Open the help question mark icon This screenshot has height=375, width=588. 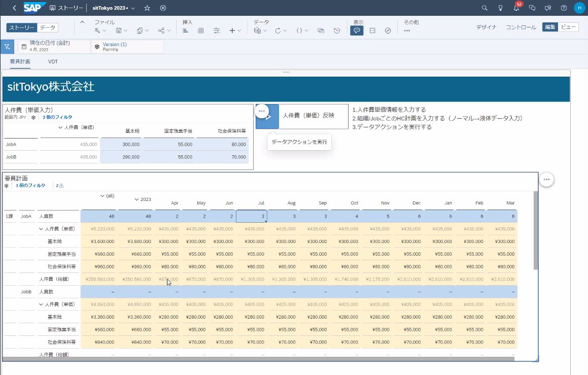tap(564, 8)
